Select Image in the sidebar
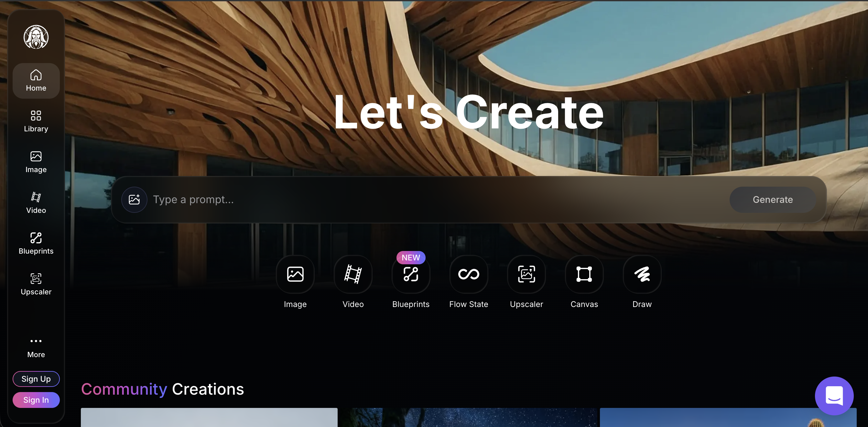868x427 pixels. (x=36, y=162)
